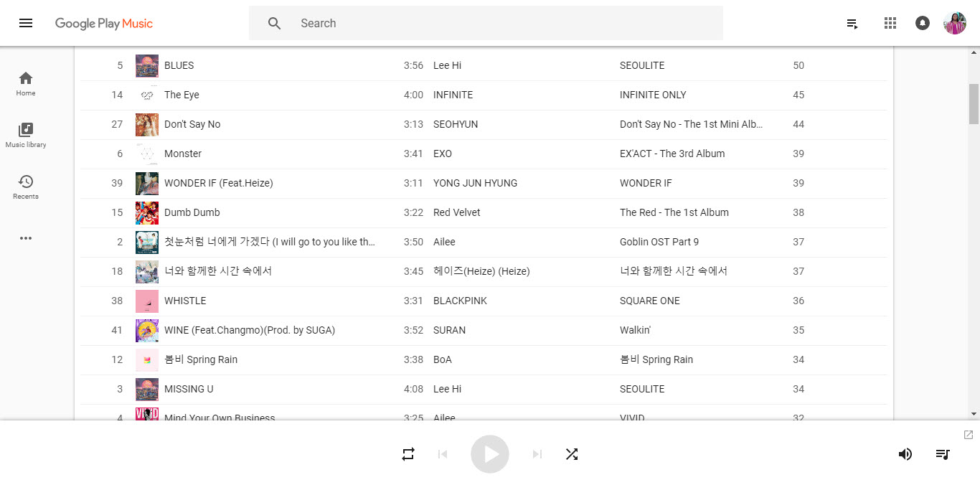The image size is (980, 485).
Task: Open the album link Goblin OST Part 9
Action: pyautogui.click(x=659, y=242)
